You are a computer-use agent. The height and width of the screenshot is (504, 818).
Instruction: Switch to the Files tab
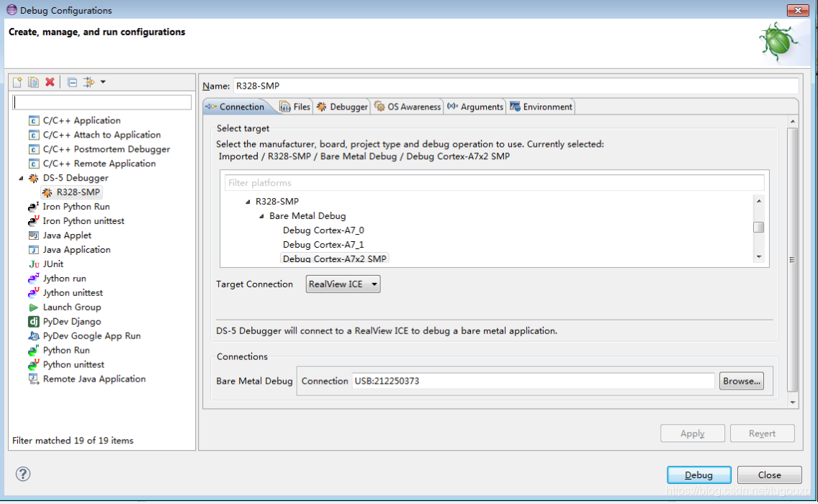click(295, 107)
